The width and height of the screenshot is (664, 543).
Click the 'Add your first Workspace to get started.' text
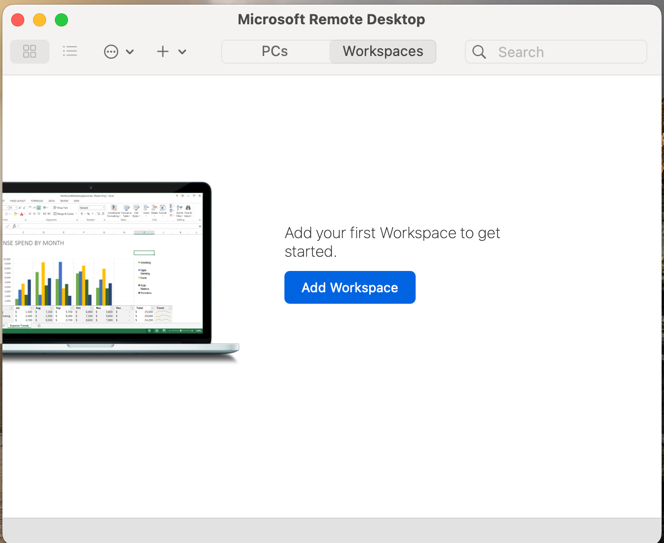pos(392,242)
